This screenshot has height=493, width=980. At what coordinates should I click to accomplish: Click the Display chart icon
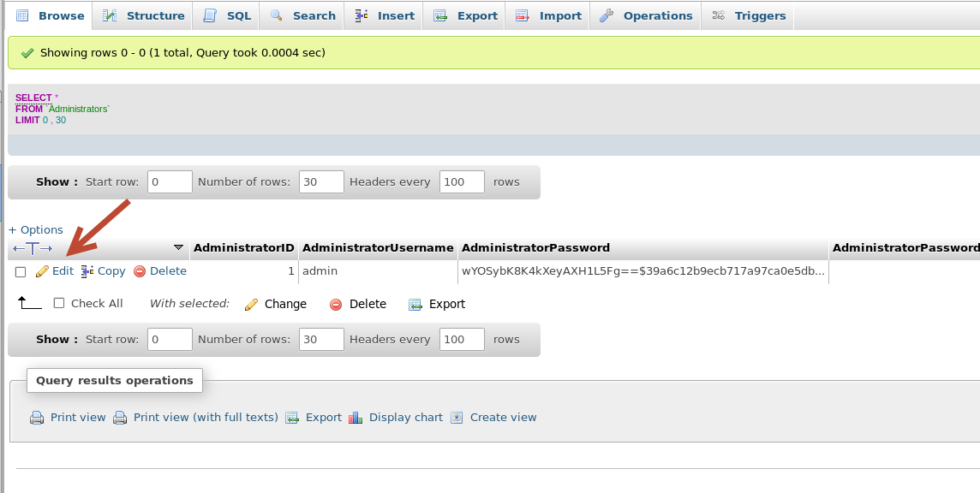(356, 418)
